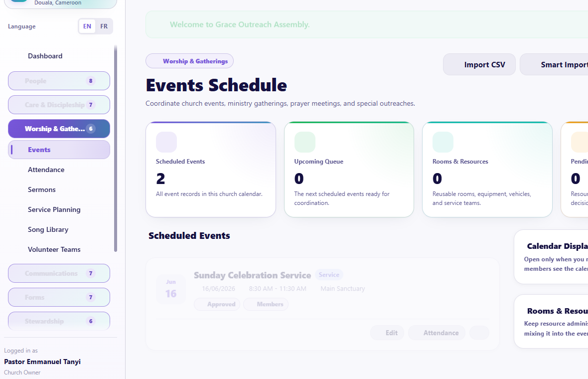Open Service Planning in the sidebar

click(x=59, y=209)
